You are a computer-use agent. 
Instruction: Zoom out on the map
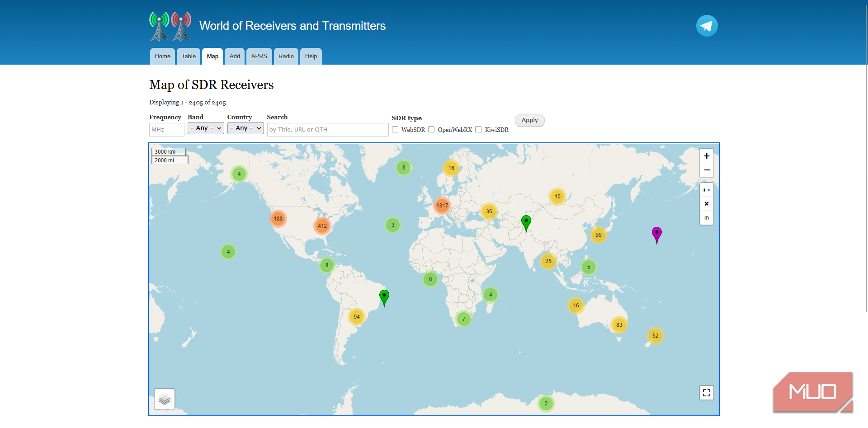tap(707, 170)
